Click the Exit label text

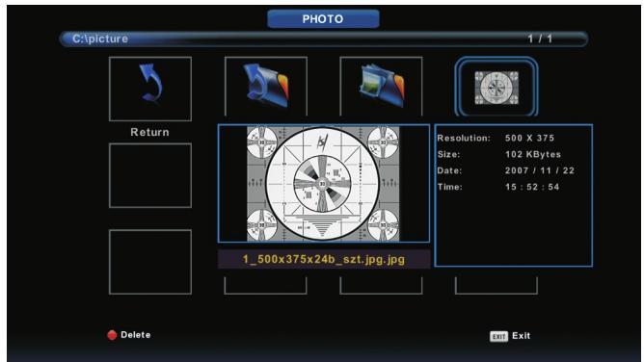click(522, 336)
